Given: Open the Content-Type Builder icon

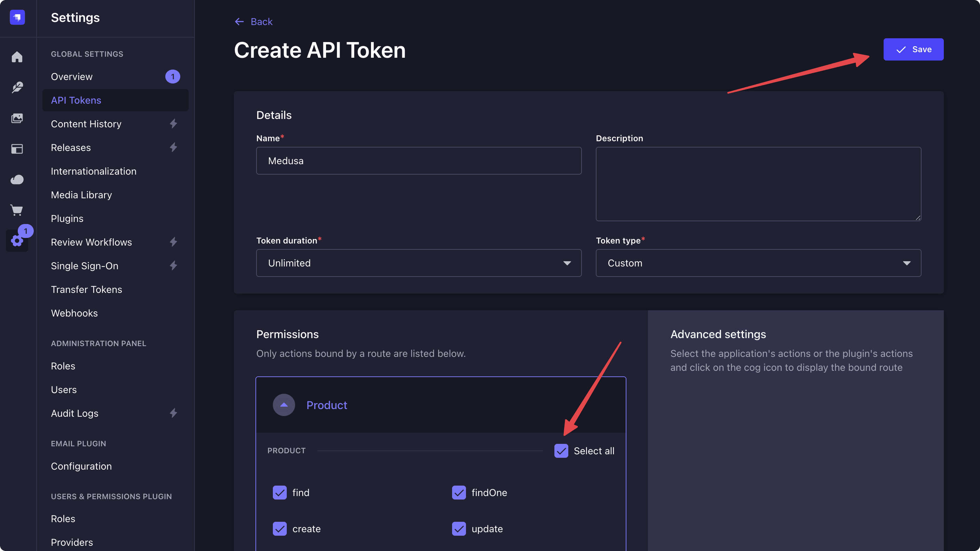Looking at the screenshot, I should point(17,149).
